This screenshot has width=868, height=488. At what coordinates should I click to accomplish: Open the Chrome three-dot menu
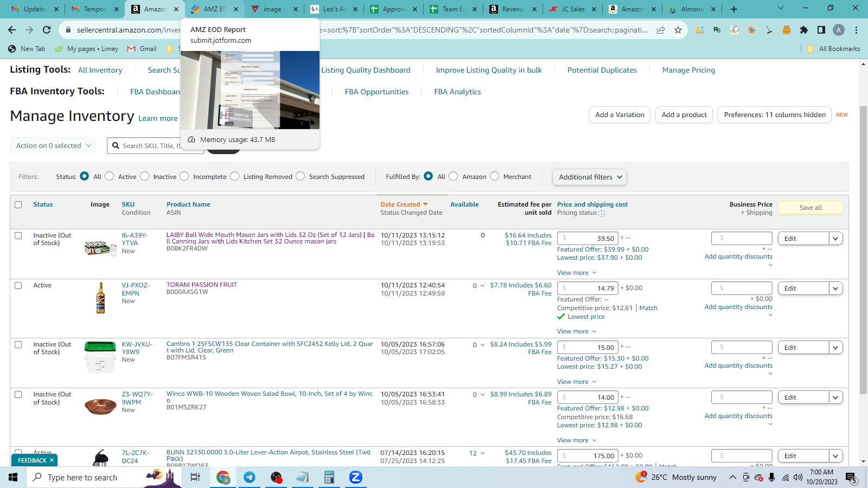(x=856, y=30)
